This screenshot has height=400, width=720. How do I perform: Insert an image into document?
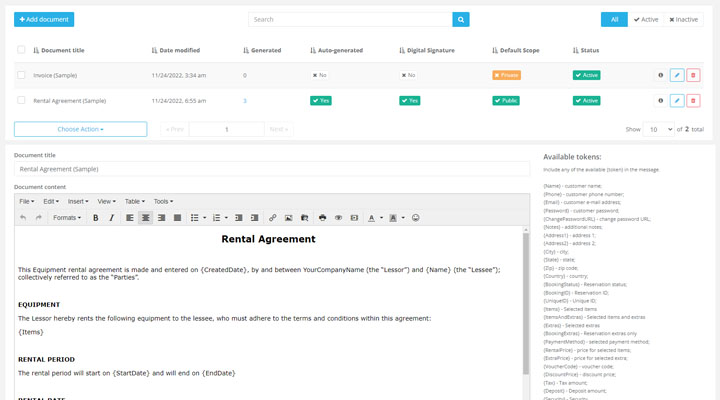pos(288,218)
